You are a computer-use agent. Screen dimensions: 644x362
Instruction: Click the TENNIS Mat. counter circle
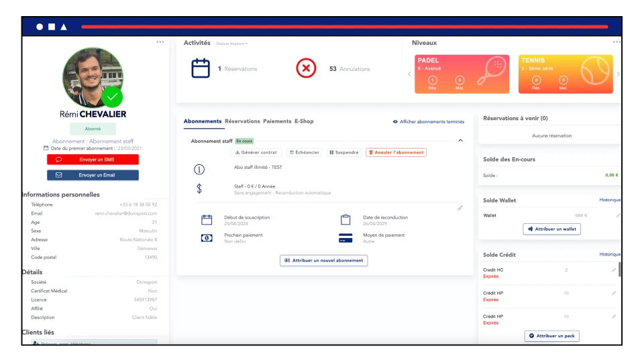pos(563,80)
